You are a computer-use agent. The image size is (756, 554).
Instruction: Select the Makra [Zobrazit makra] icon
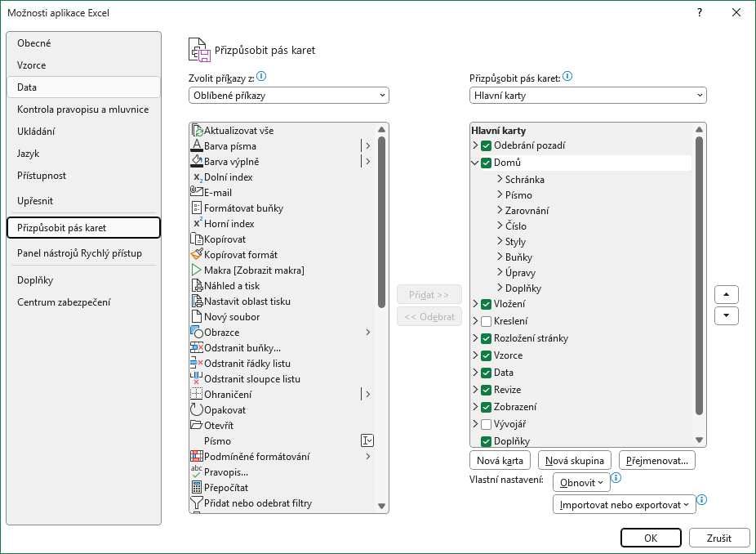(x=196, y=270)
